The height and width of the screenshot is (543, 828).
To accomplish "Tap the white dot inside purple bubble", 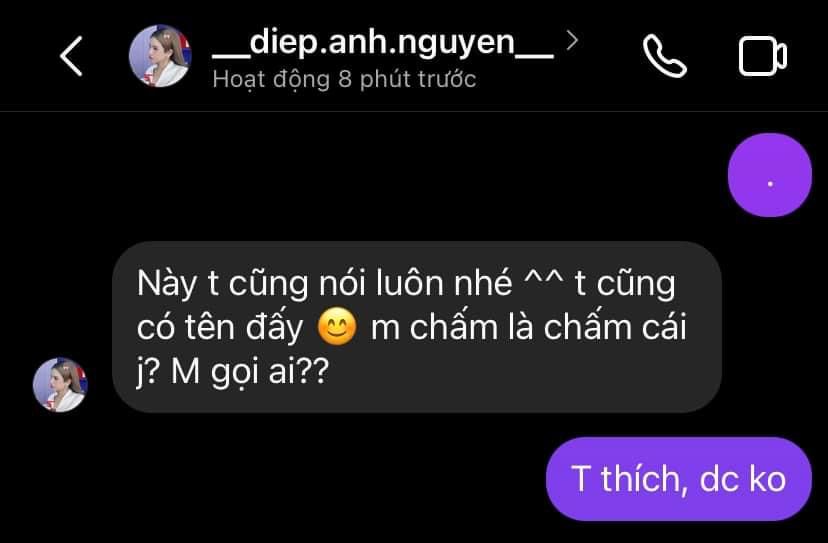I will point(770,184).
